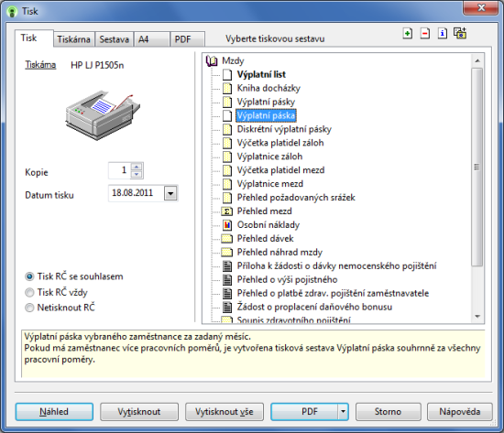Click the printer image

(103, 115)
